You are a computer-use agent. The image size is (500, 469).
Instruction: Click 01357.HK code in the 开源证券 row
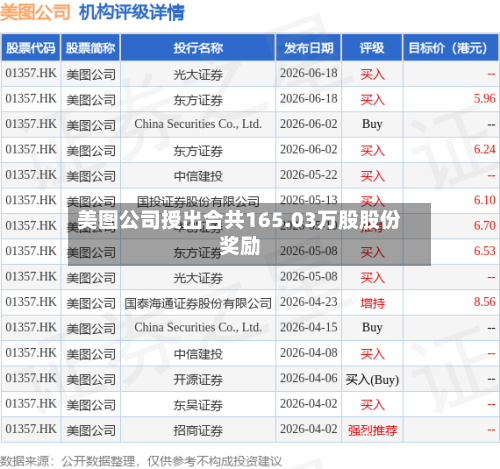(x=31, y=378)
